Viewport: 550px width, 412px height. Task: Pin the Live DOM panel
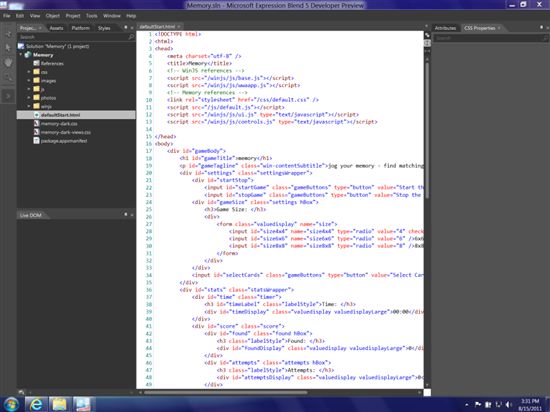[x=126, y=215]
